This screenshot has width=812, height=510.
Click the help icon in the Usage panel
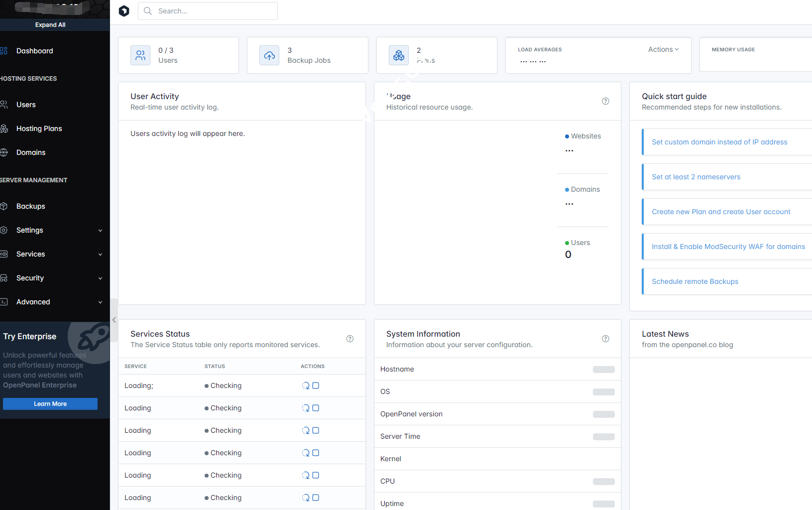(x=605, y=101)
